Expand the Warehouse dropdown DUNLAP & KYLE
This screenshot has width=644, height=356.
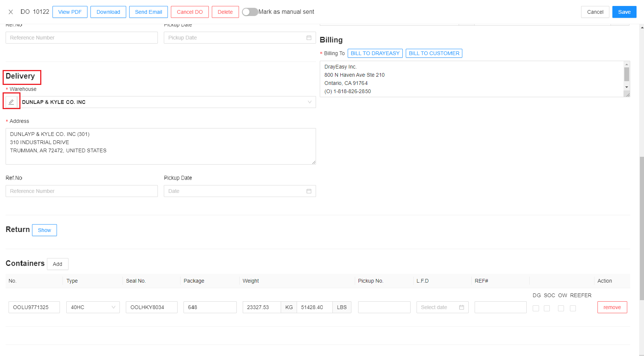(309, 102)
